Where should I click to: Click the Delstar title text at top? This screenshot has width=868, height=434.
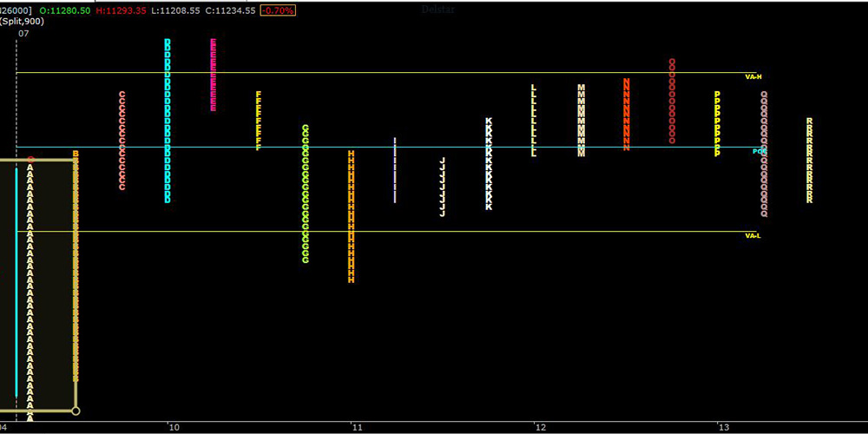pyautogui.click(x=437, y=10)
